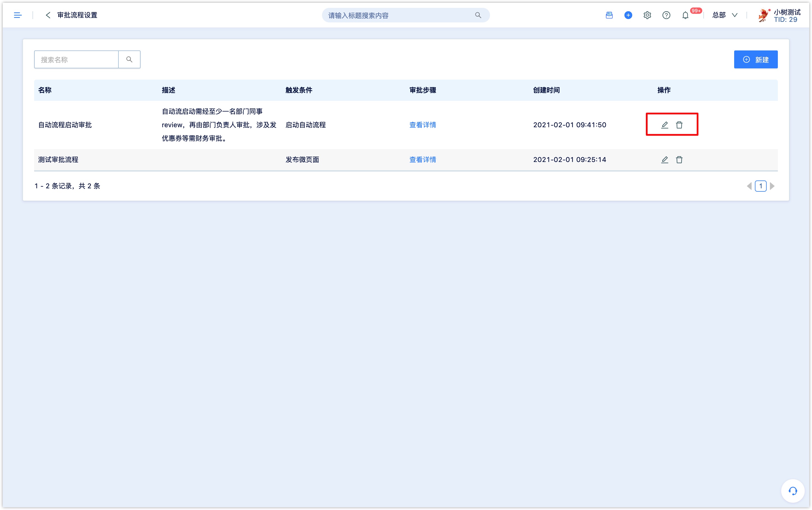Image resolution: width=812 pixels, height=510 pixels.
Task: Go back with the arrow beside 审批流程设置
Action: [x=48, y=15]
